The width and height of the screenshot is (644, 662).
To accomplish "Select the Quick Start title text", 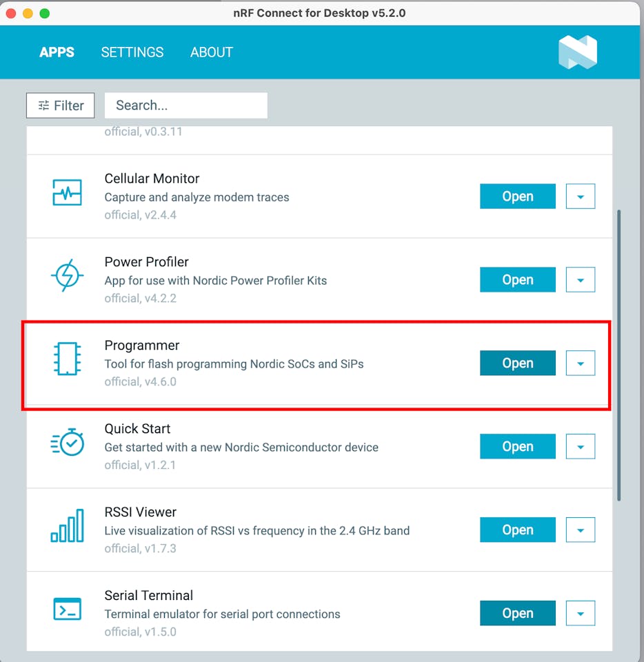I will click(137, 428).
